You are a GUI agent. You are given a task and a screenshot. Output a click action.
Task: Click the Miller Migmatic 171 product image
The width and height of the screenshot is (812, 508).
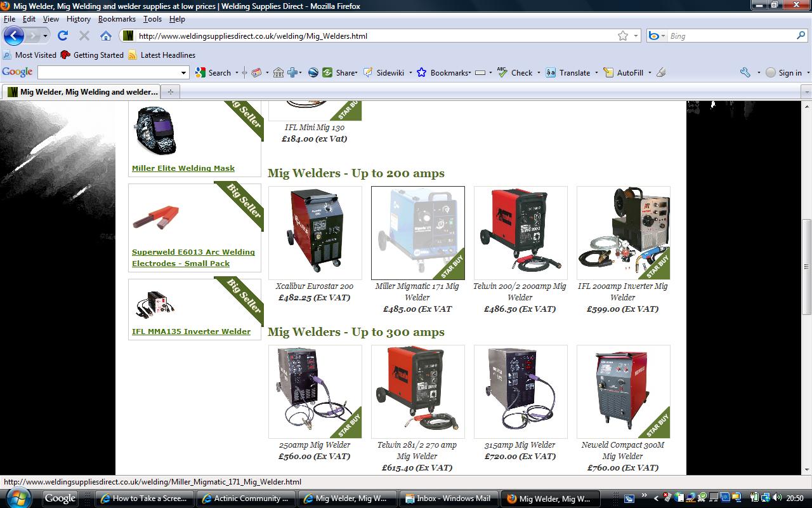click(x=417, y=233)
